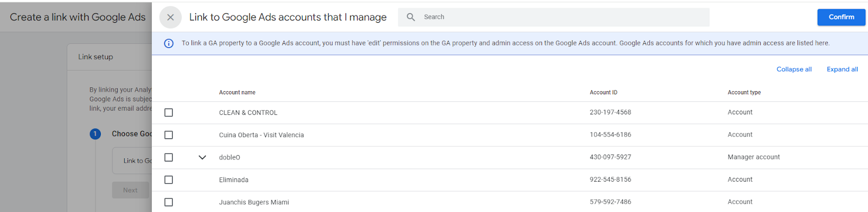
Task: Select the Cuina Oberta - Visit Valencia checkbox
Action: [169, 135]
